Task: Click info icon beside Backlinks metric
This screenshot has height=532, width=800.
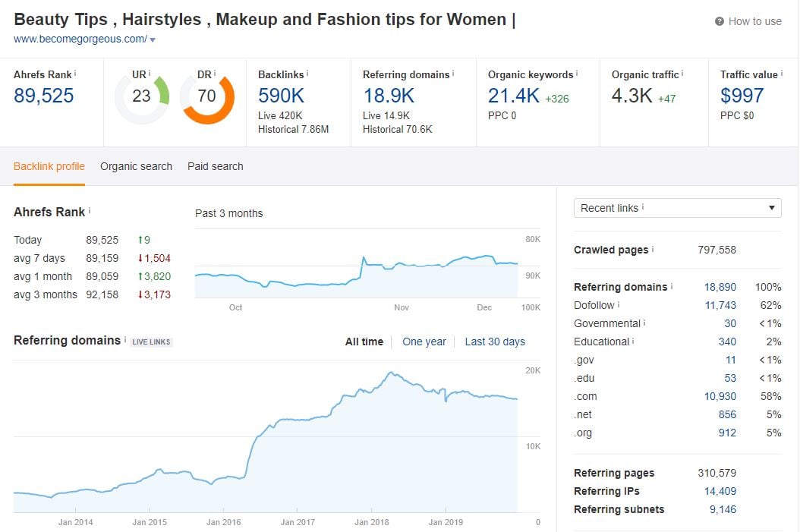Action: [x=307, y=74]
